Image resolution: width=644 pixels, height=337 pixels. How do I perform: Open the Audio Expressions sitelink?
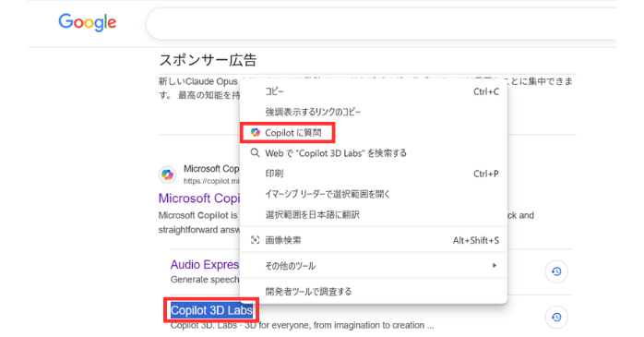click(x=205, y=265)
